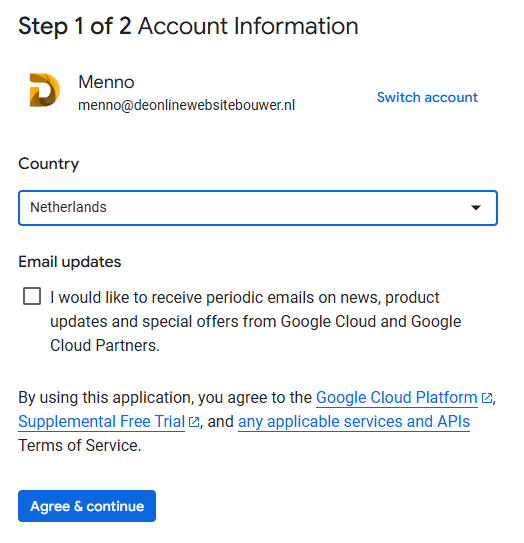
Task: Expand the Country dropdown arrow
Action: tap(476, 207)
